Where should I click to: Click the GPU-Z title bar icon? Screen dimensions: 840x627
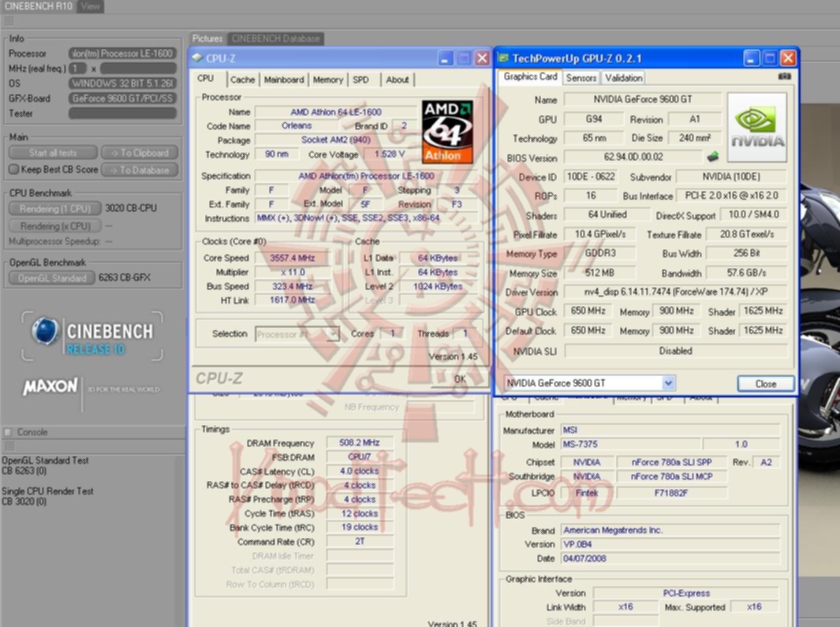point(502,58)
